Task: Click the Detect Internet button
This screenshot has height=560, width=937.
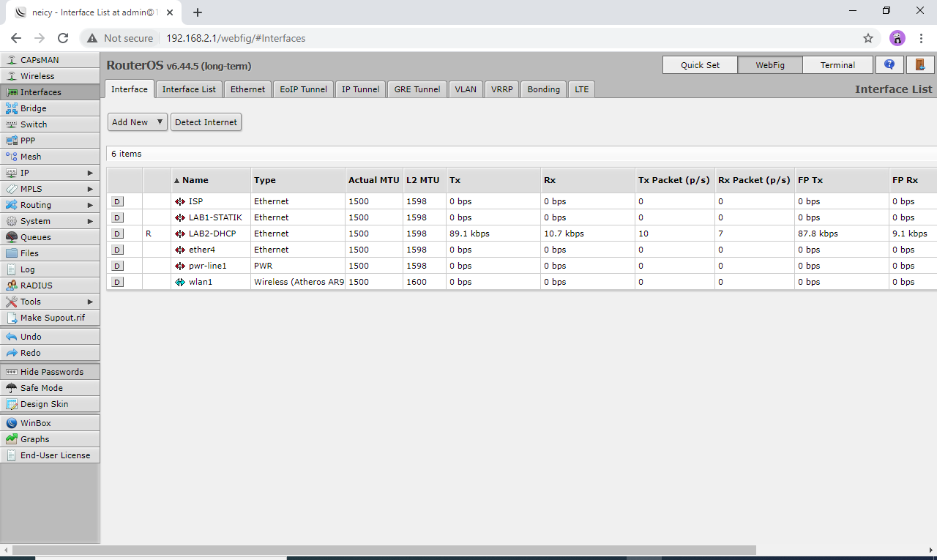Action: [x=206, y=122]
